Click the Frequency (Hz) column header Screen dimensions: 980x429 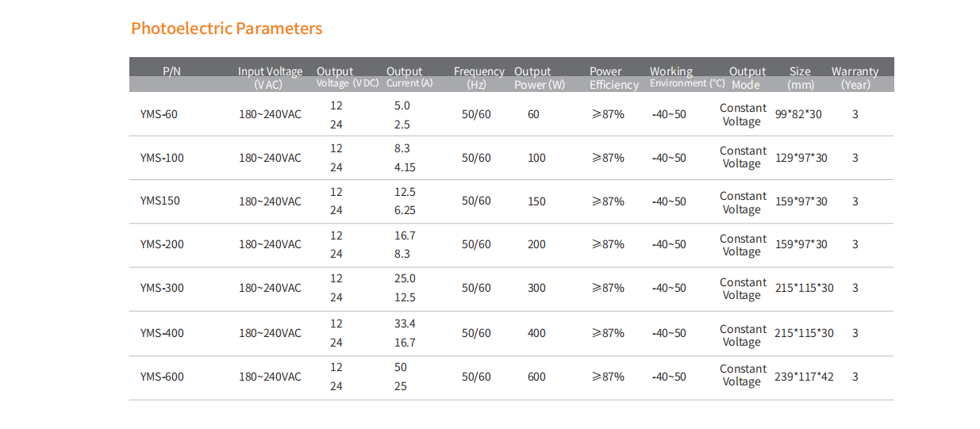(x=478, y=77)
